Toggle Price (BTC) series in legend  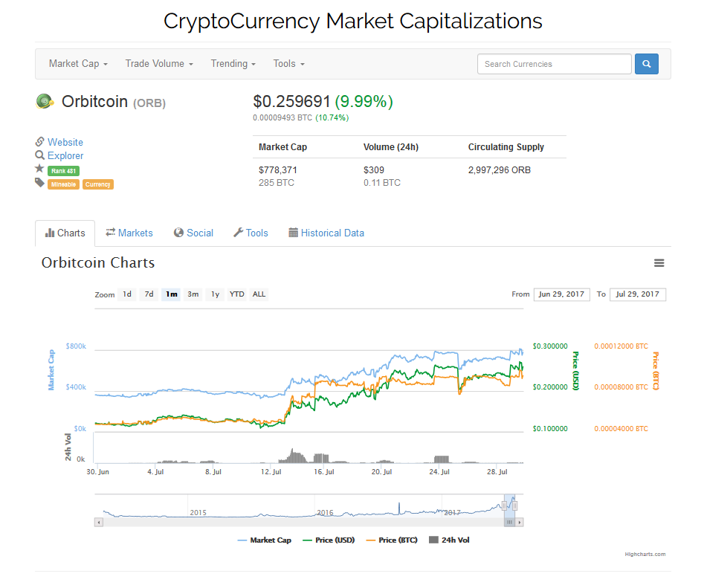click(392, 540)
